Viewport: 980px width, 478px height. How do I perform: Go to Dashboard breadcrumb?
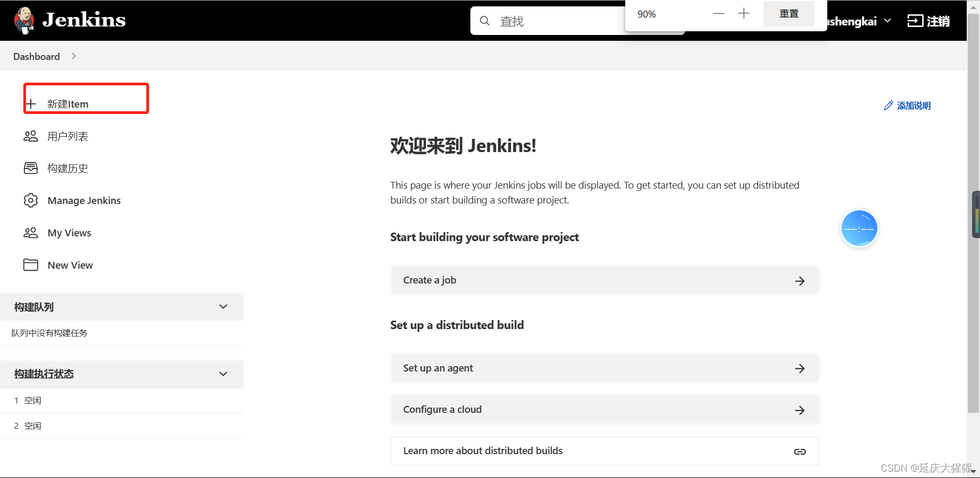(37, 56)
